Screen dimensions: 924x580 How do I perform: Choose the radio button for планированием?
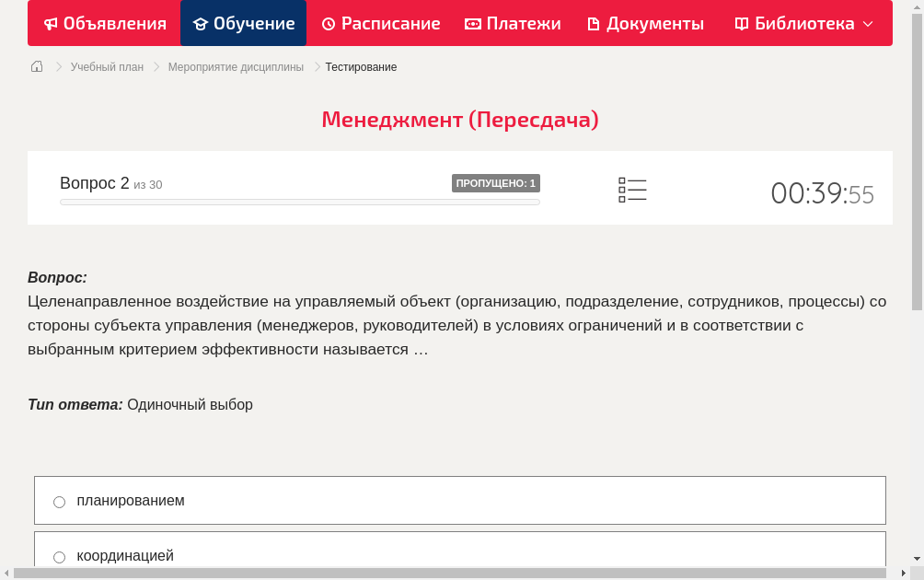[x=59, y=502]
